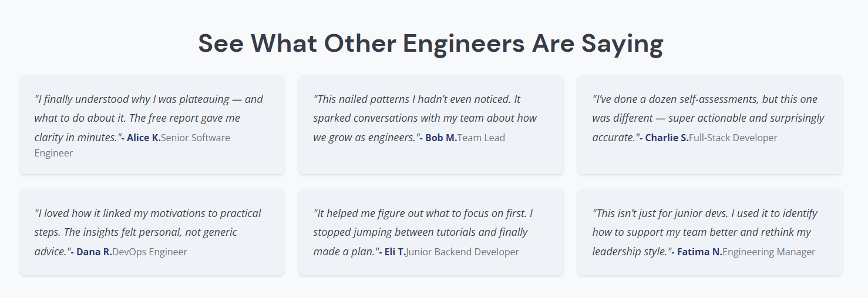Click Charlie S.'s reviewer name
This screenshot has height=297, width=868.
tap(667, 138)
